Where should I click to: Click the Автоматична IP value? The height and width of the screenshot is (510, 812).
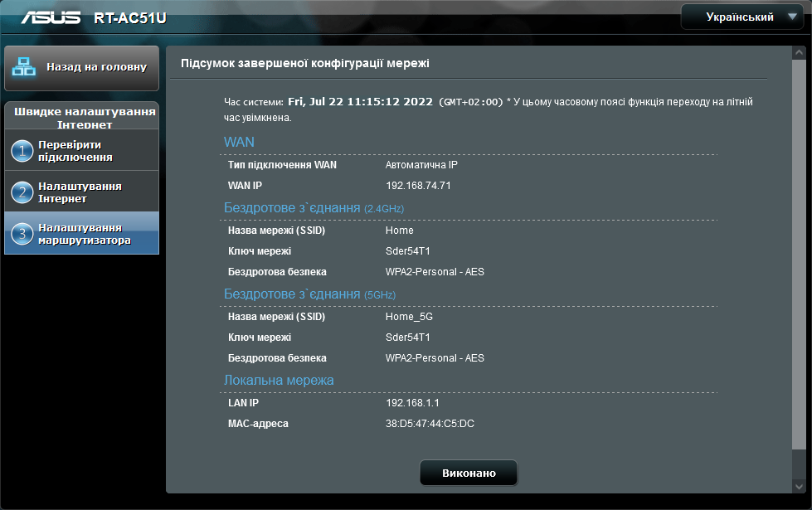point(421,165)
